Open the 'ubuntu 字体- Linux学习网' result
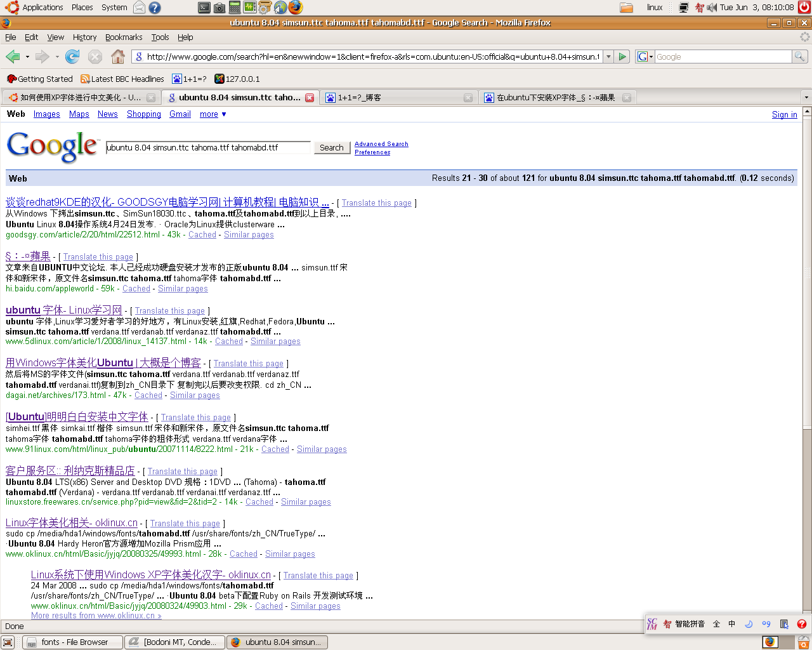The height and width of the screenshot is (650, 812). coord(63,310)
